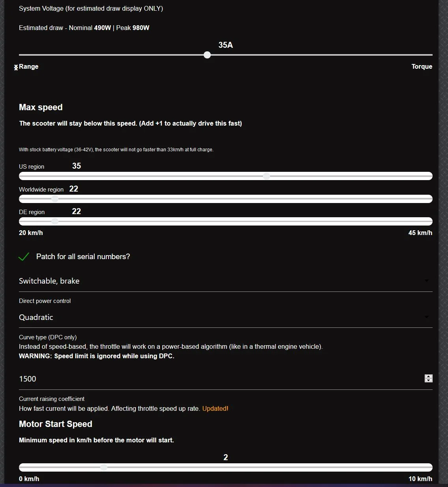Click the "45 km/h" maximum speed label
448x487 pixels.
(420, 233)
